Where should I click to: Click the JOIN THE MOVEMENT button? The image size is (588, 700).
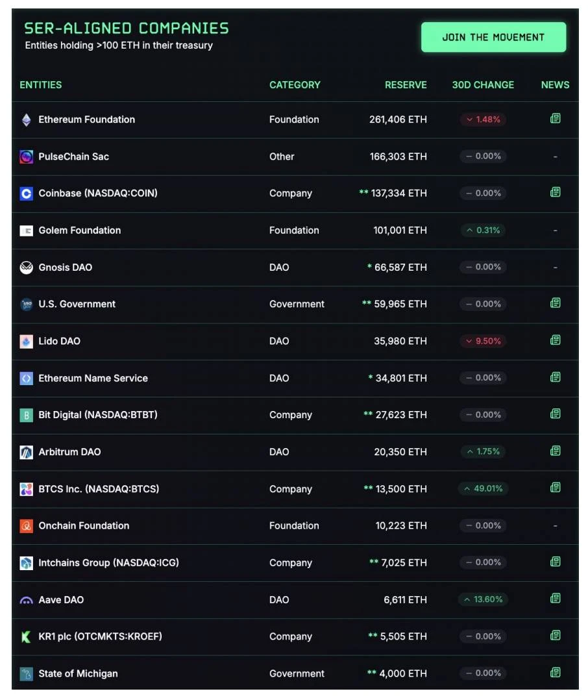[x=493, y=37]
